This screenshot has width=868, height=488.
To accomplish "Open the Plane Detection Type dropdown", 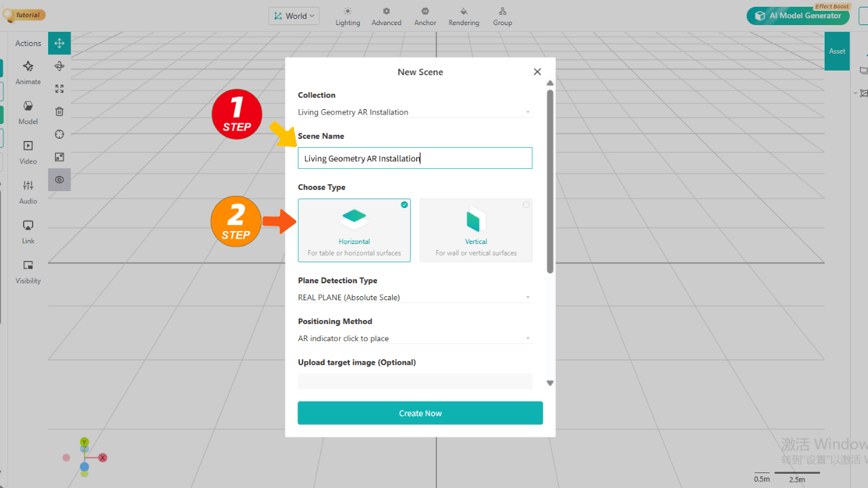I will coord(414,298).
